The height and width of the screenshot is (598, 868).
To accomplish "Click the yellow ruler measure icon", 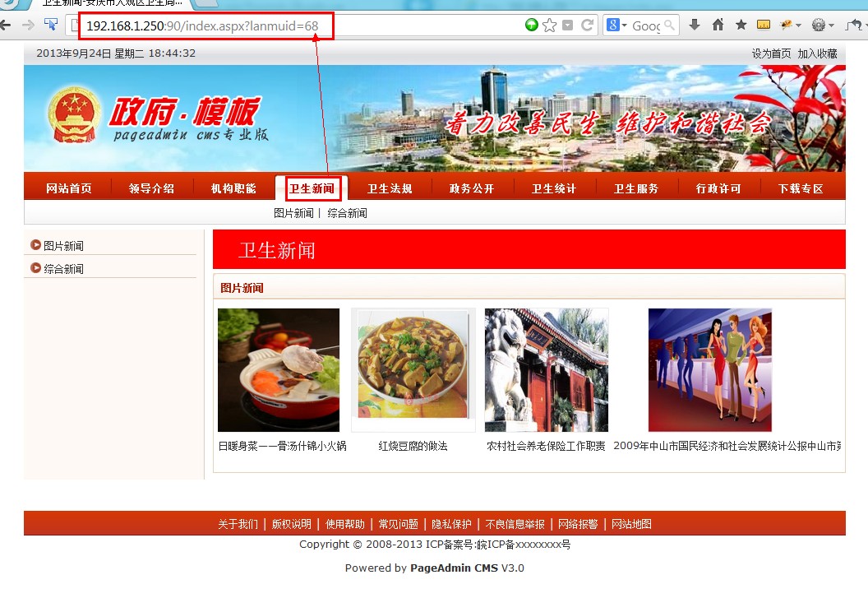I will pos(764,25).
